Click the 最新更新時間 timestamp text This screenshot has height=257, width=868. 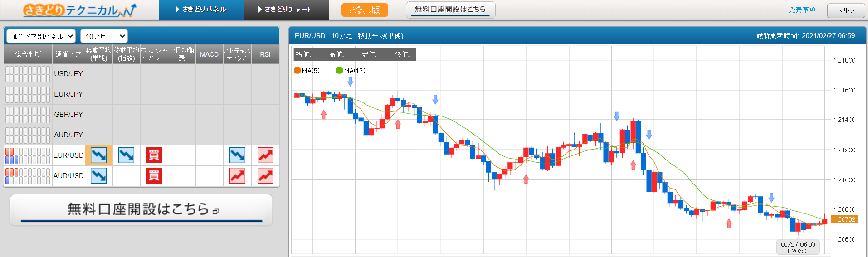[805, 36]
